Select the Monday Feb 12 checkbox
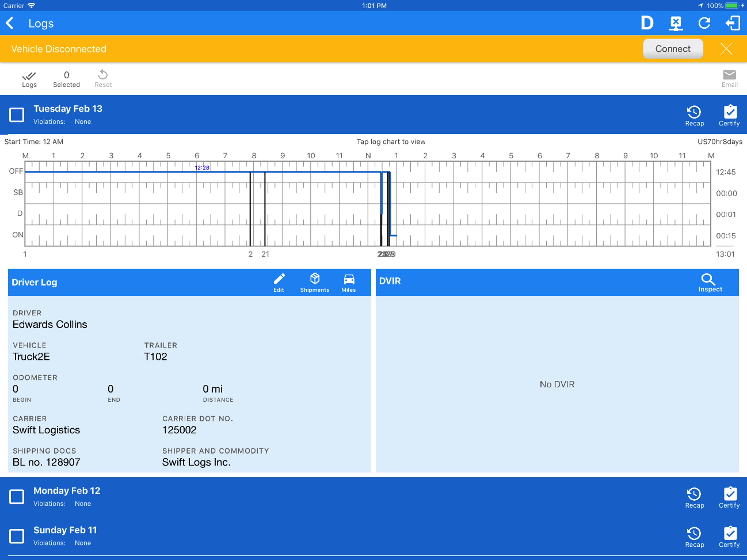The height and width of the screenshot is (560, 747). click(17, 497)
